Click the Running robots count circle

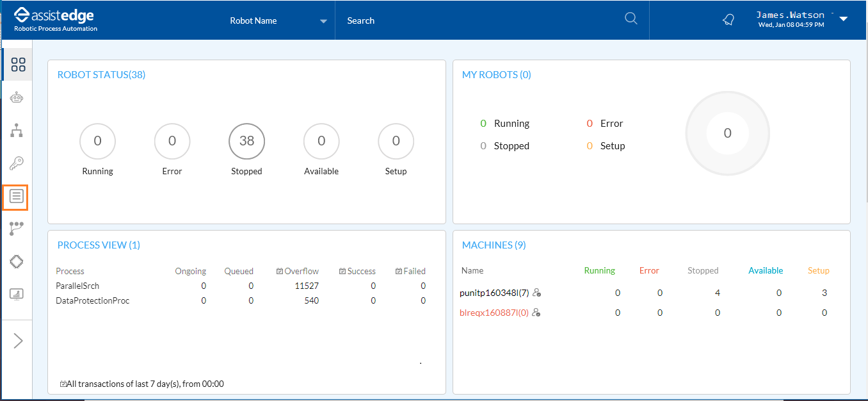coord(97,142)
